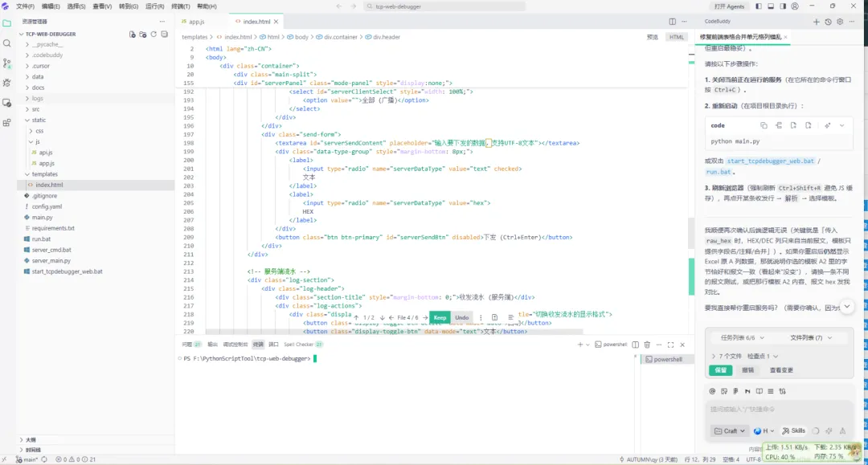Screen dimensions: 868x465
Task: Open the model selector H dropdown
Action: tap(764, 430)
